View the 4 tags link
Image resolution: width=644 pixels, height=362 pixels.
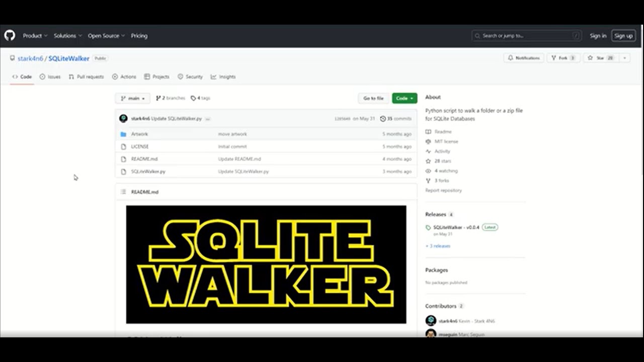(x=200, y=98)
